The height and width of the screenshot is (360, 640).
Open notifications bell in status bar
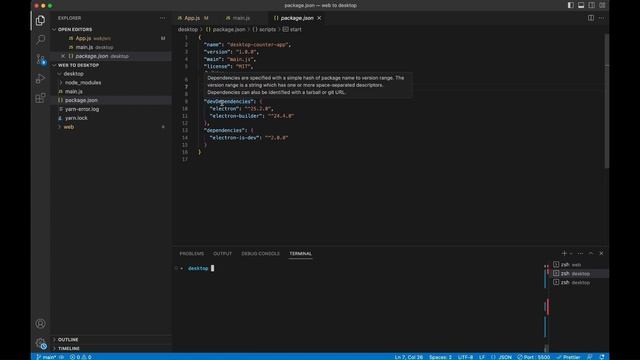tap(602, 357)
